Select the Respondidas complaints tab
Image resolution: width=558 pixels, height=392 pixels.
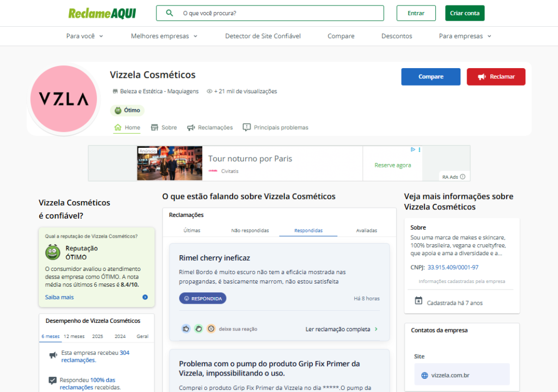point(308,231)
